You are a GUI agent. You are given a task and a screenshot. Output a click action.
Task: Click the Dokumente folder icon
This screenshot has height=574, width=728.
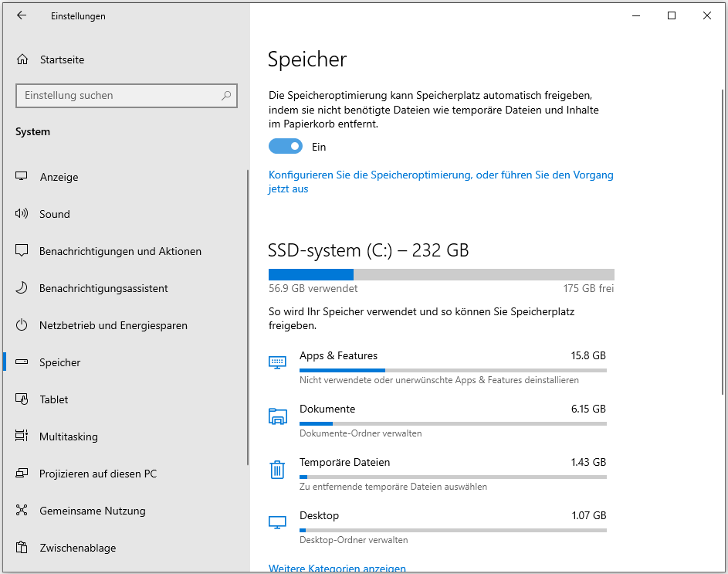click(x=278, y=416)
